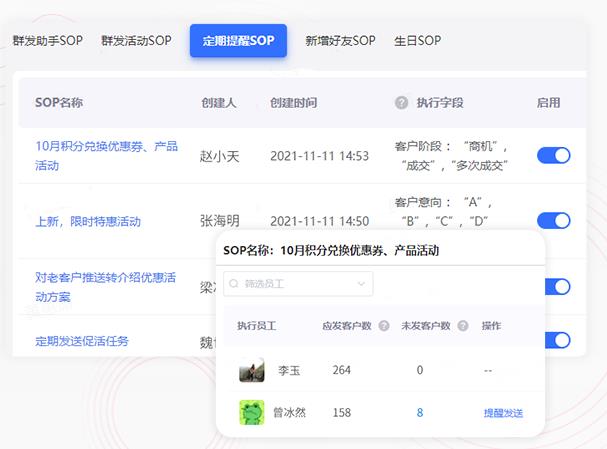Click the timestamp 2021-11-11 14:53
The width and height of the screenshot is (607, 449).
coord(319,156)
